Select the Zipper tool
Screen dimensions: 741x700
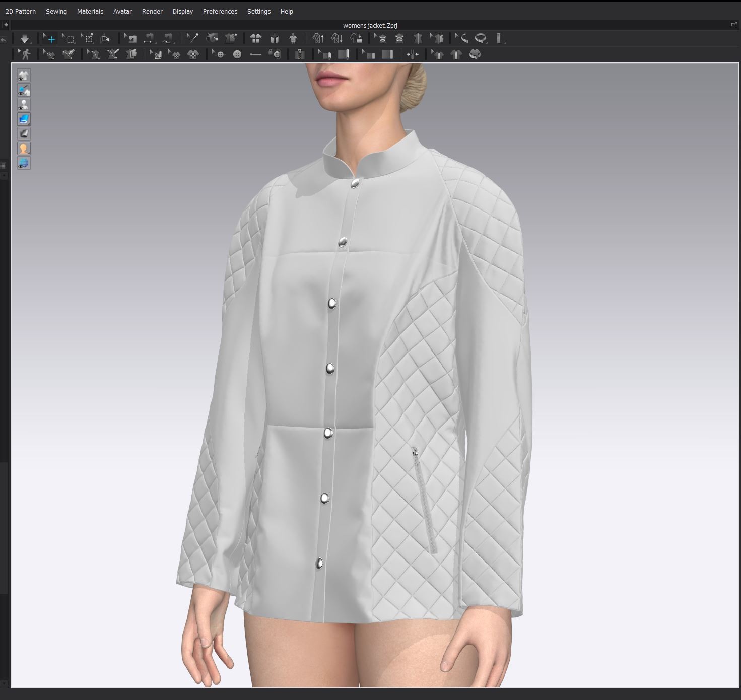point(299,54)
